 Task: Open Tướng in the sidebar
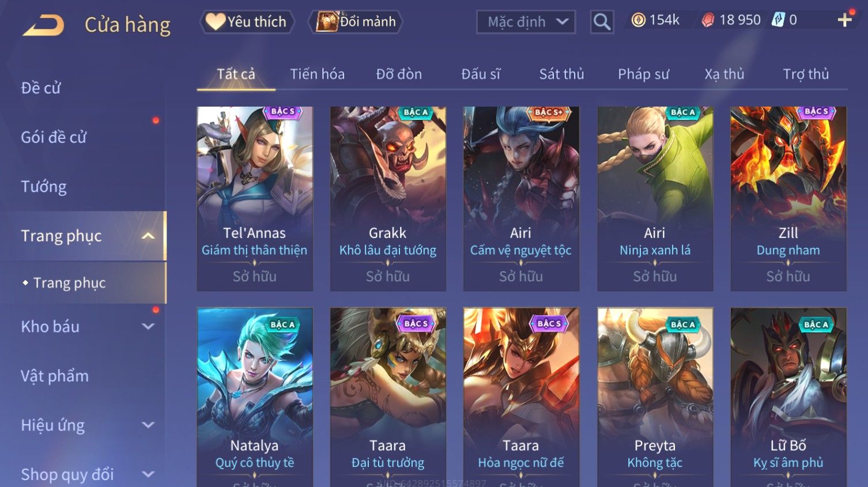[44, 187]
